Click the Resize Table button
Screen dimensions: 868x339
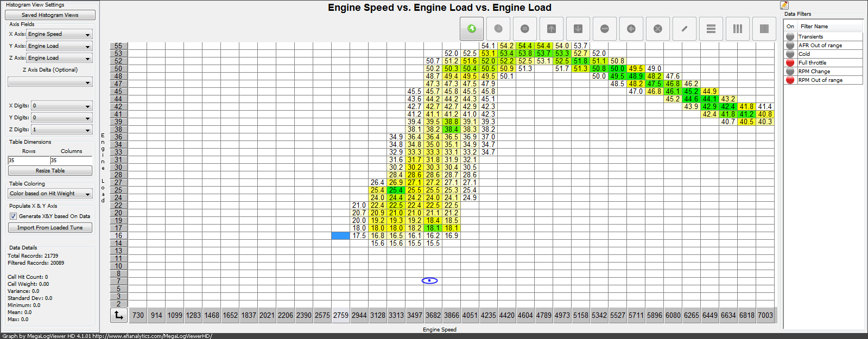tap(50, 171)
